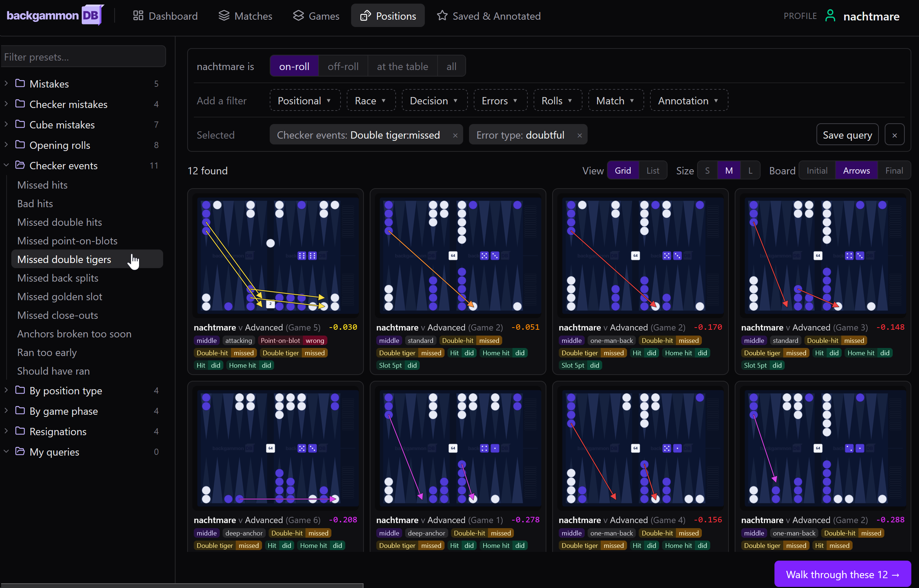Click the green profile user icon
The height and width of the screenshot is (588, 919).
click(830, 16)
